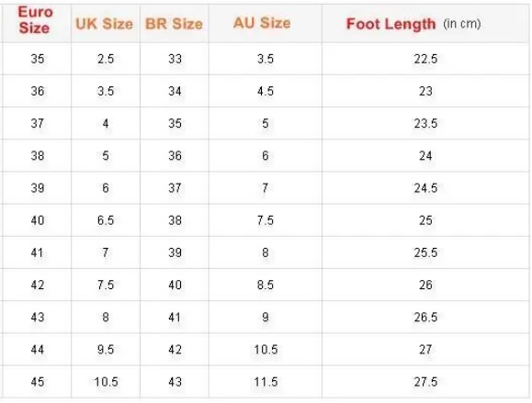Select Euro size 40 cell
The height and width of the screenshot is (403, 532).
(38, 220)
